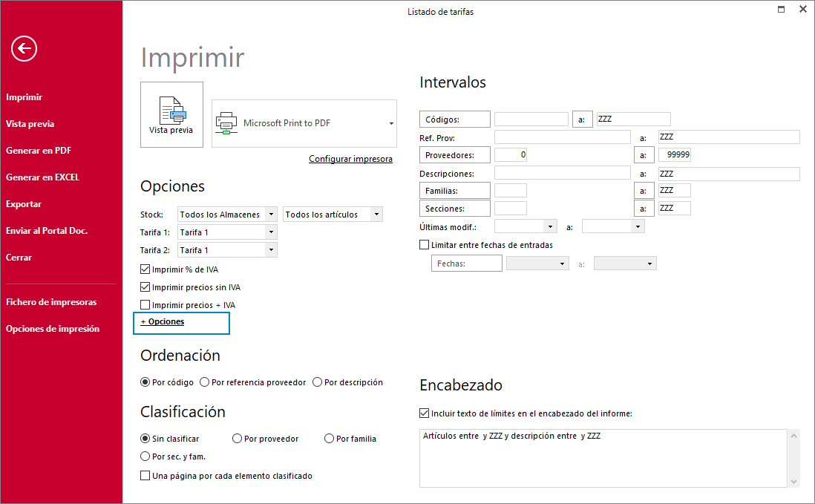Toggle Incluir texto de límites en encabezado
The width and height of the screenshot is (815, 504).
pos(424,413)
